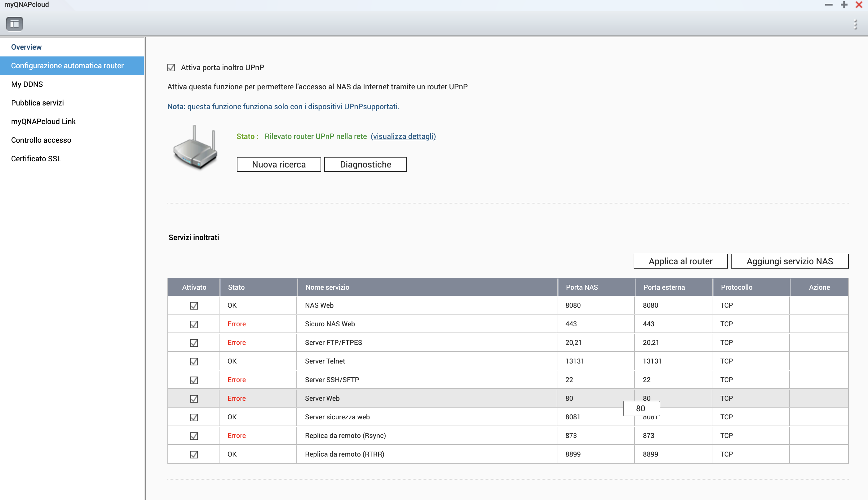
Task: Select Certificato SSL in the sidebar
Action: [36, 159]
